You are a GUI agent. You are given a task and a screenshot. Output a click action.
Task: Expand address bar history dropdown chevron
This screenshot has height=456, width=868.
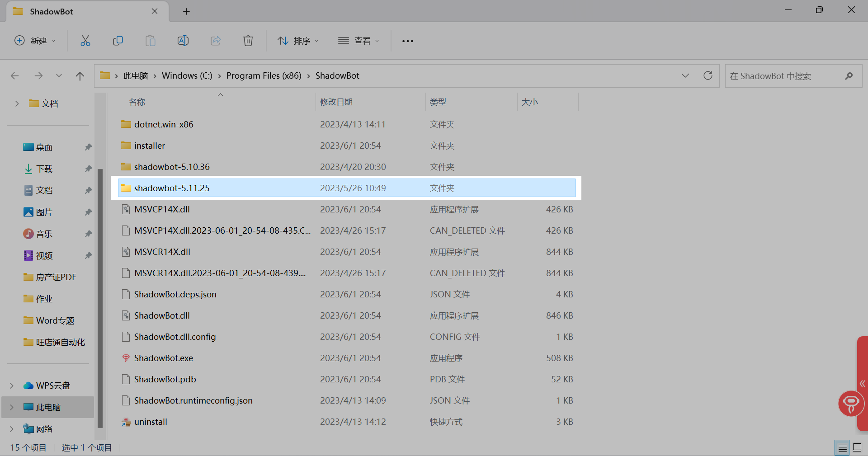click(685, 75)
